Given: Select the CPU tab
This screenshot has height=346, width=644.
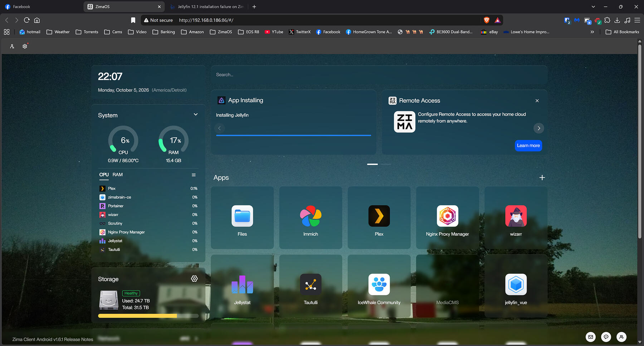Looking at the screenshot, I should 104,175.
